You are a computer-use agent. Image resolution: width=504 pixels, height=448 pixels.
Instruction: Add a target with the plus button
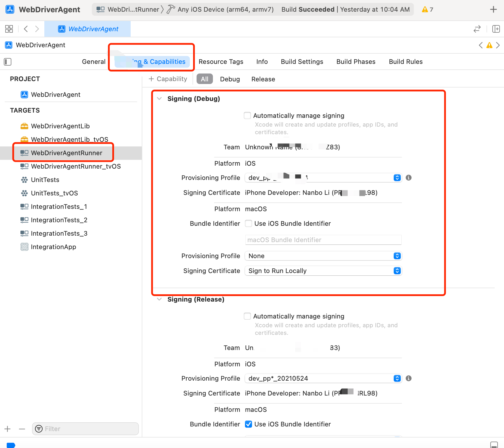pyautogui.click(x=8, y=429)
